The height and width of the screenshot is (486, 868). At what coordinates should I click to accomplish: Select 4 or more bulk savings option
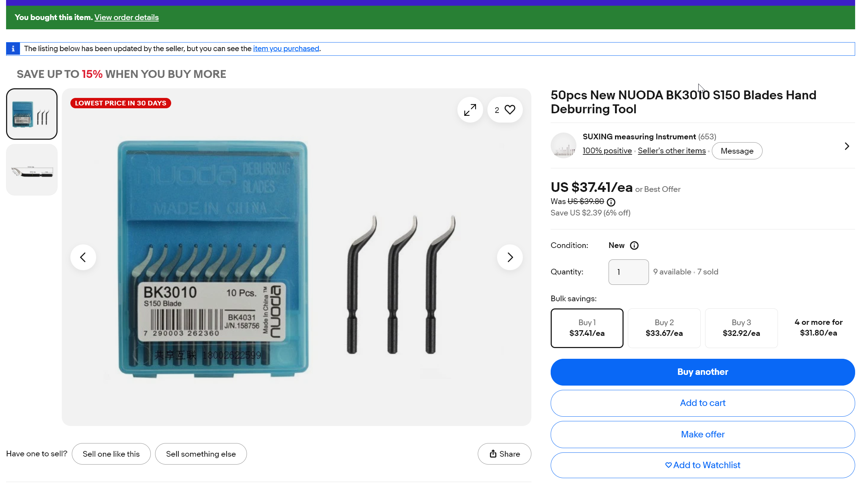(819, 328)
